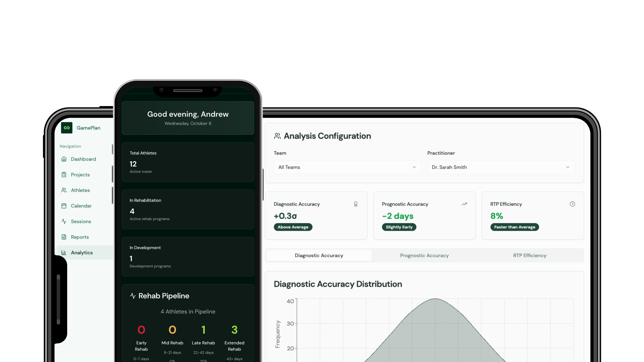The height and width of the screenshot is (362, 644).
Task: Switch to the Prognostic Accuracy tab
Action: [x=424, y=255]
